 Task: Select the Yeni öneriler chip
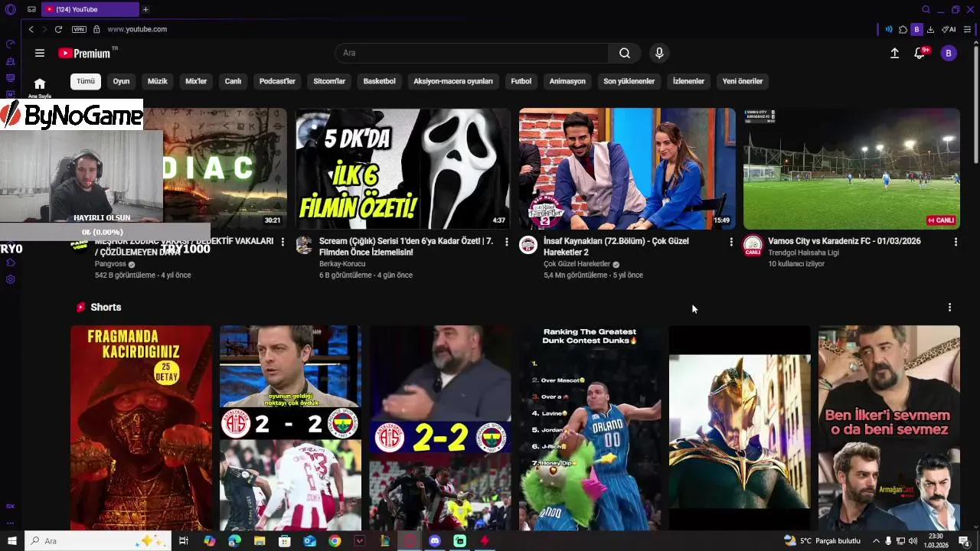[x=743, y=81]
